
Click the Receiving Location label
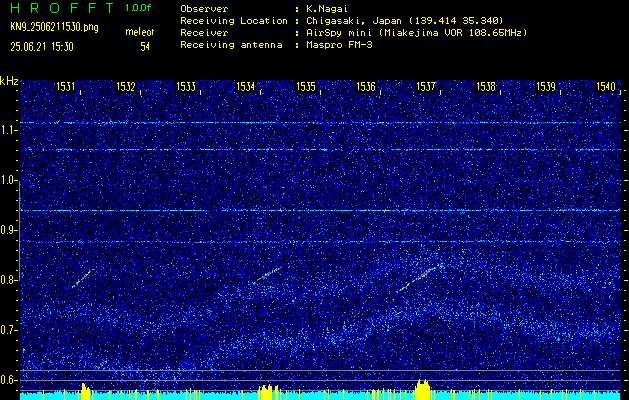pyautogui.click(x=234, y=20)
